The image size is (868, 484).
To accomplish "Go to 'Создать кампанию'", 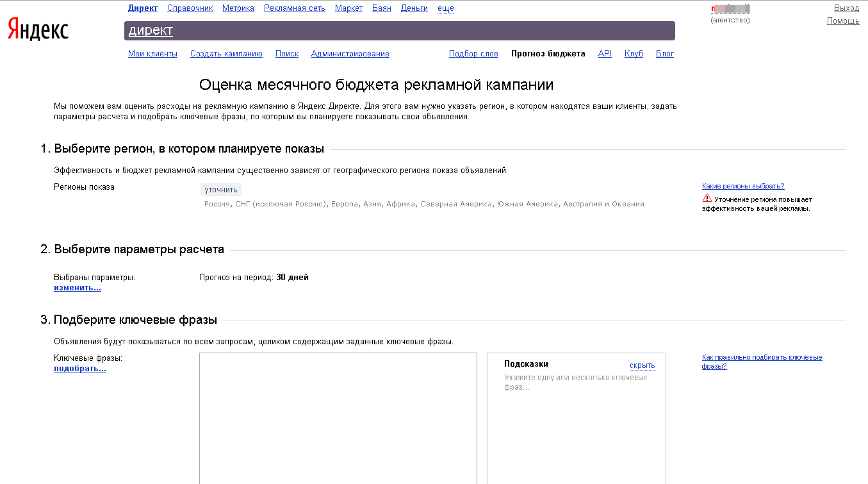I will (x=226, y=53).
